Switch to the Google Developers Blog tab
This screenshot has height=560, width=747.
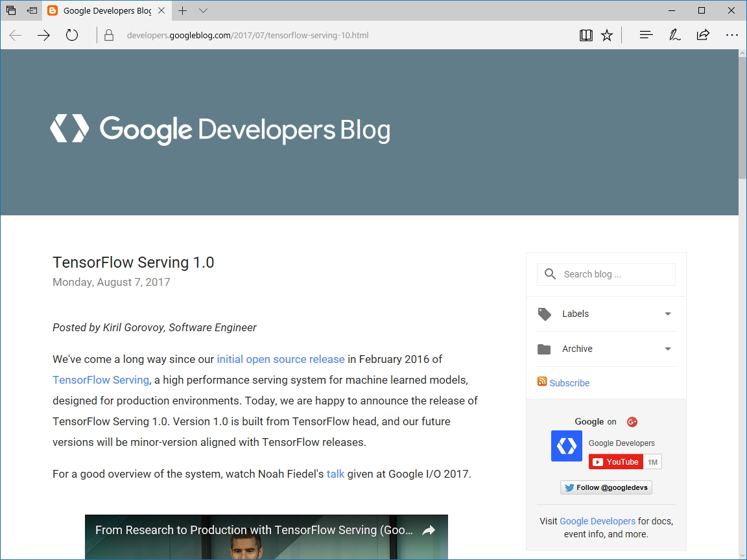(x=104, y=10)
